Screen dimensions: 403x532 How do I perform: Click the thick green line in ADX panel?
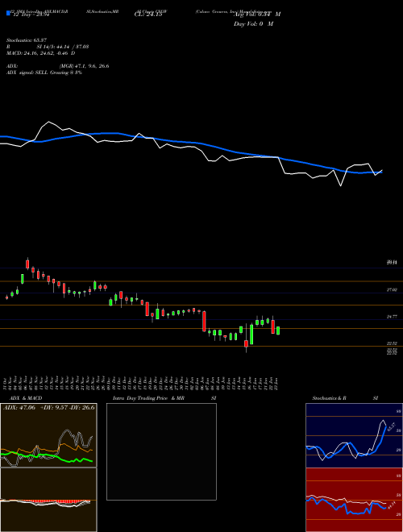[48, 456]
